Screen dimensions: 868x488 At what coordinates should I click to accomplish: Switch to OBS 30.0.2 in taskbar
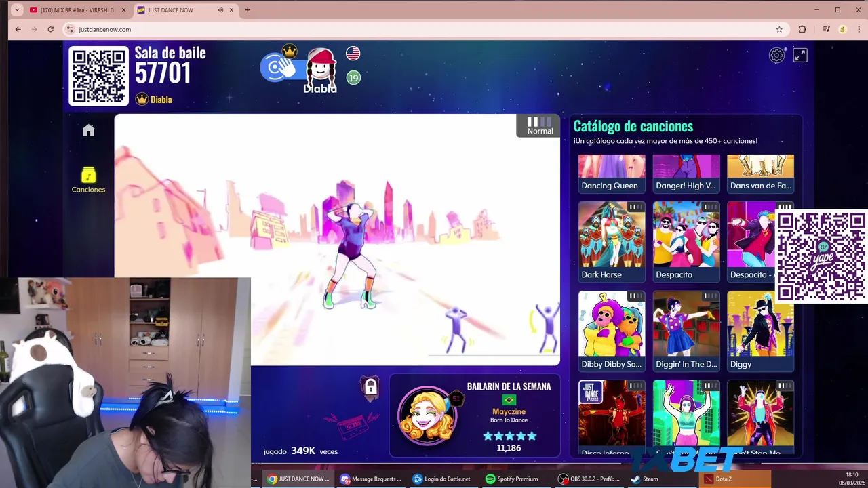tap(589, 479)
